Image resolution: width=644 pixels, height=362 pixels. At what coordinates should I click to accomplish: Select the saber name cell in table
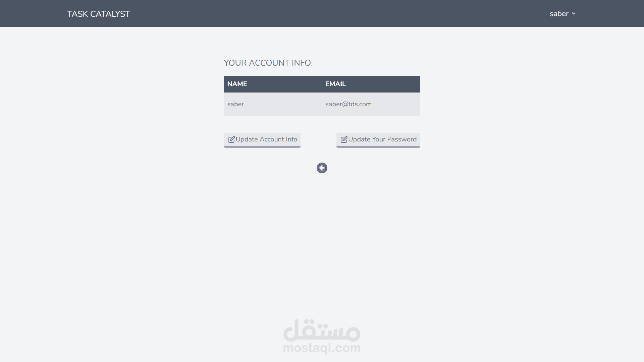235,104
